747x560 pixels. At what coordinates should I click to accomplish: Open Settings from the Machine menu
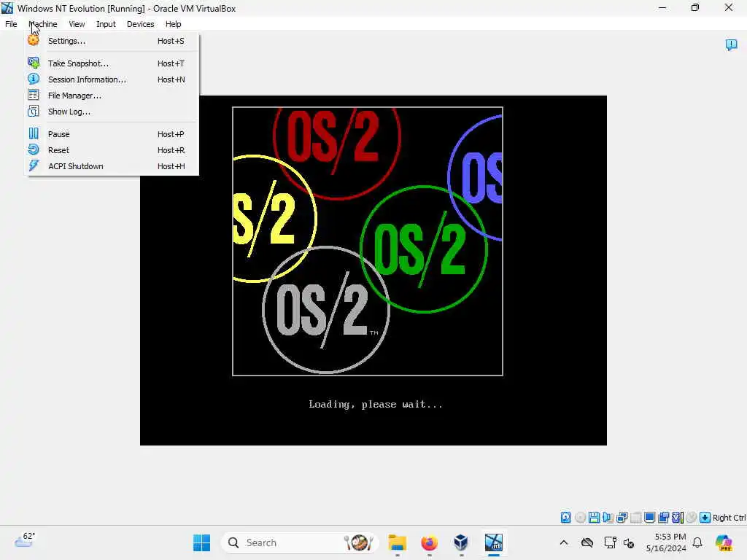click(x=112, y=41)
